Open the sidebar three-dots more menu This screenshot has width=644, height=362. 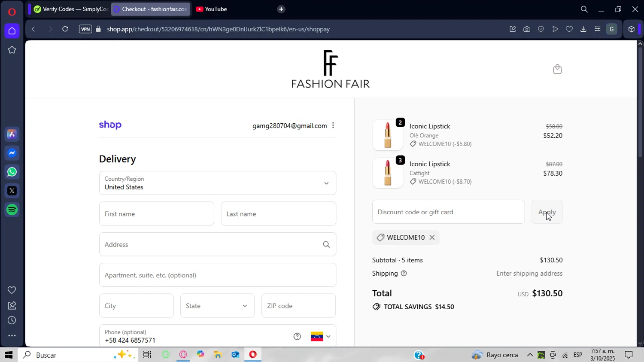12,336
